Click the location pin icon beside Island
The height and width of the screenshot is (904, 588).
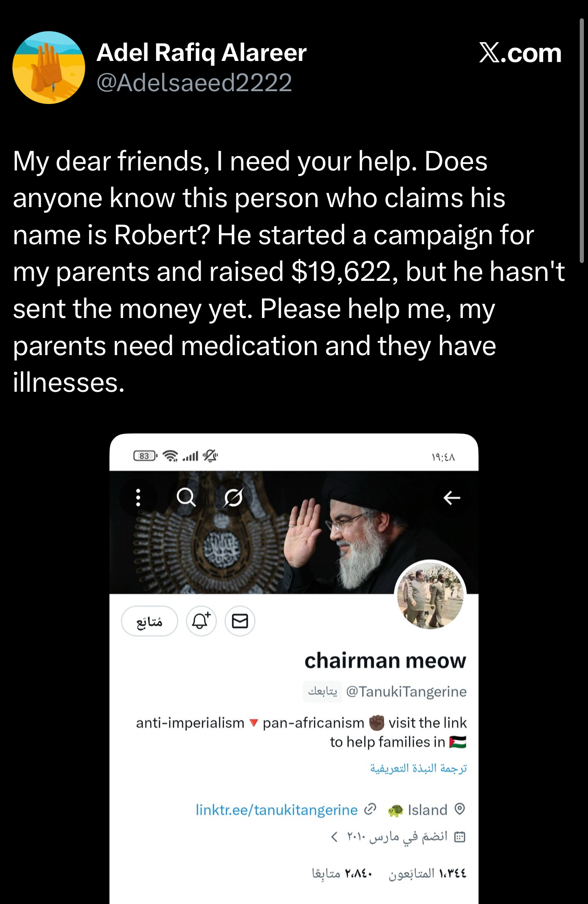(460, 809)
